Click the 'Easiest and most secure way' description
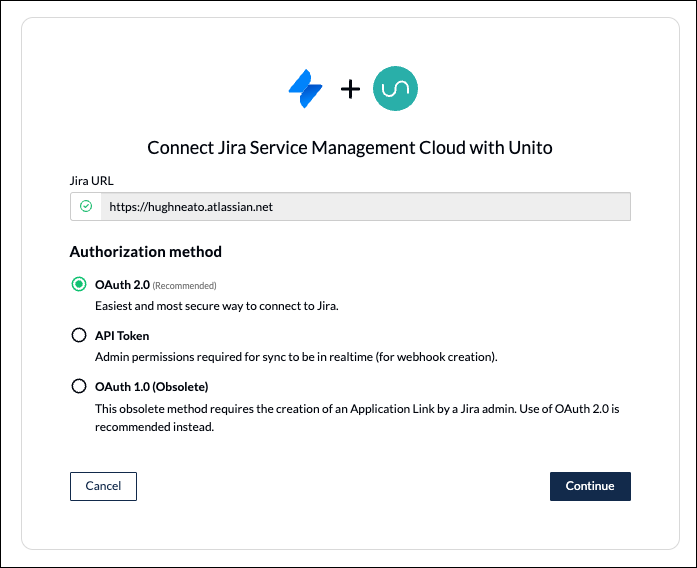 (x=217, y=306)
